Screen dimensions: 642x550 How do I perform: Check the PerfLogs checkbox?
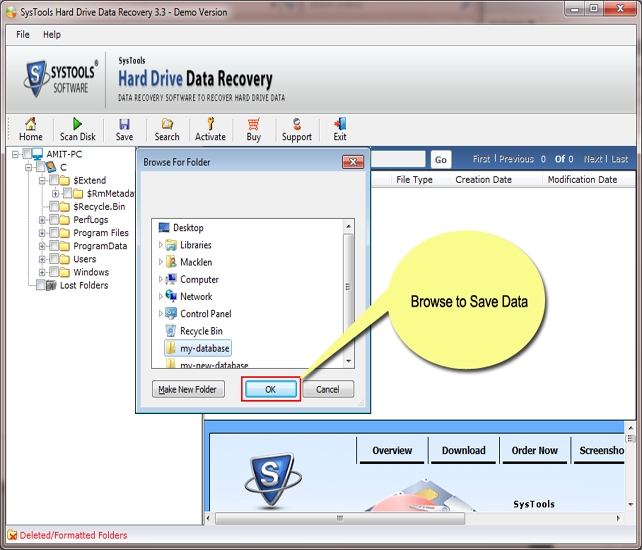(54, 220)
